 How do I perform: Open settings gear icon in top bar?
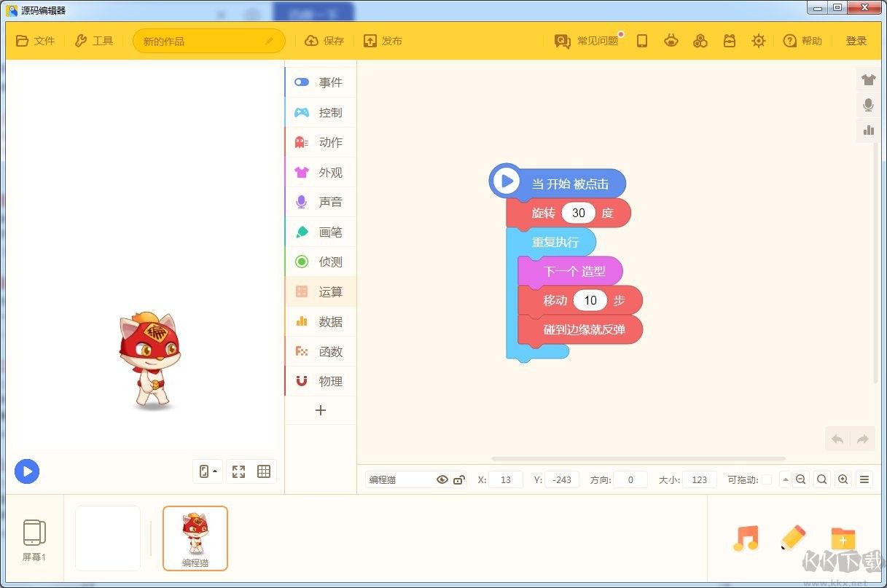coord(759,41)
